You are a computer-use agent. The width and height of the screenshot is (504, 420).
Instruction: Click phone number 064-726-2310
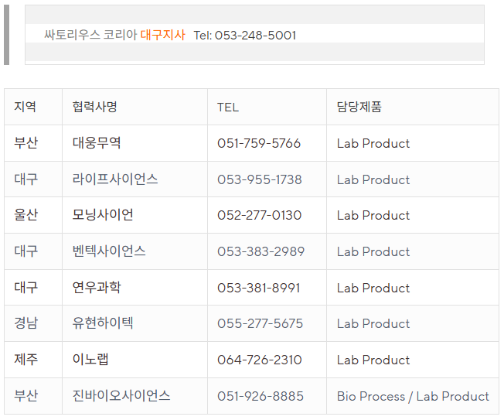260,360
